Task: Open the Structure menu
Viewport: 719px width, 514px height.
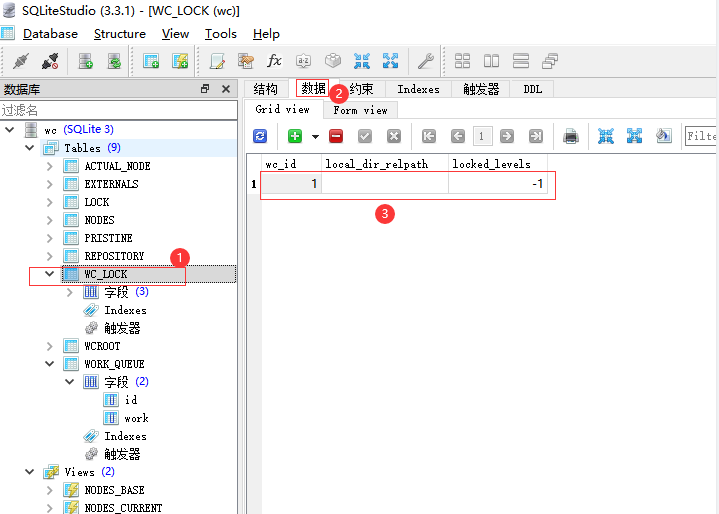Action: click(x=119, y=34)
